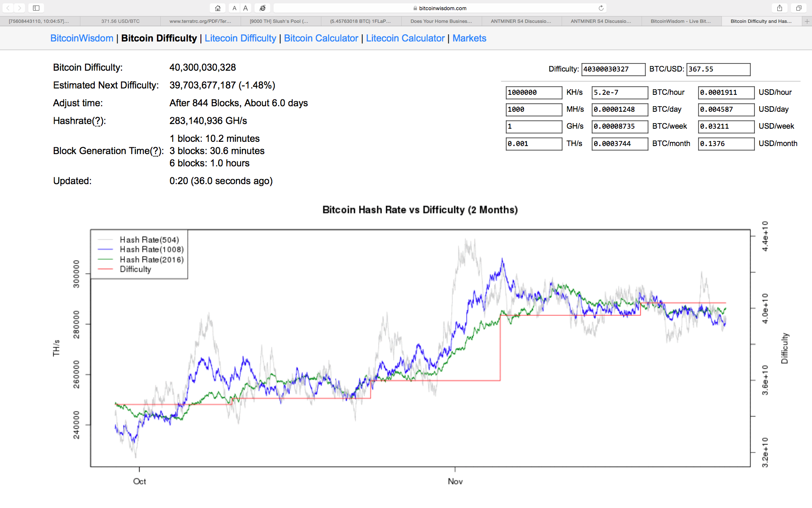812x508 pixels.
Task: Focus the BTC/USD price field
Action: click(718, 69)
